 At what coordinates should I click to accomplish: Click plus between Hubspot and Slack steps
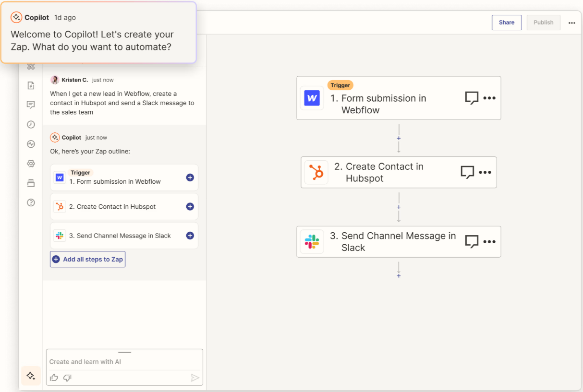(399, 207)
